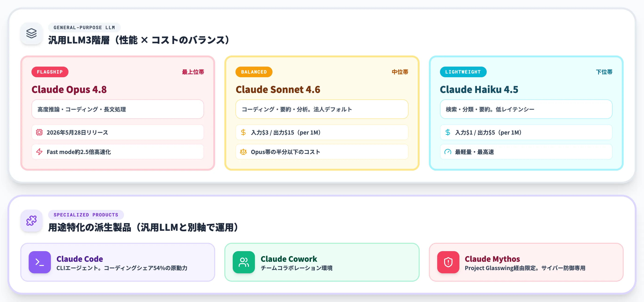644x302 pixels.
Task: Click the 2026年5月28日リリース text
Action: click(77, 132)
